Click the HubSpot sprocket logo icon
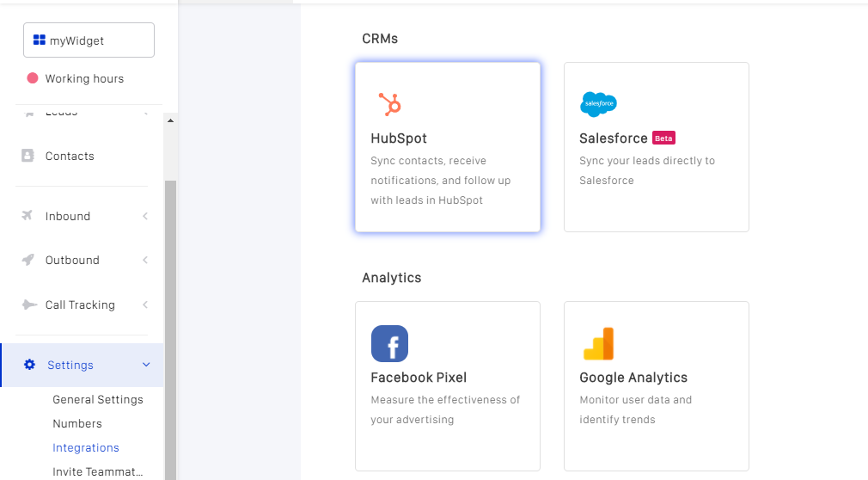The width and height of the screenshot is (868, 480). coord(389,104)
